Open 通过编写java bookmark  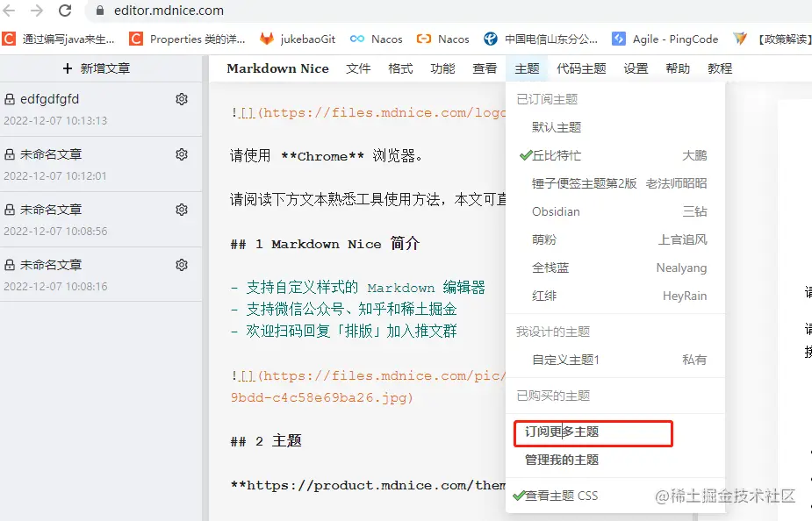58,39
